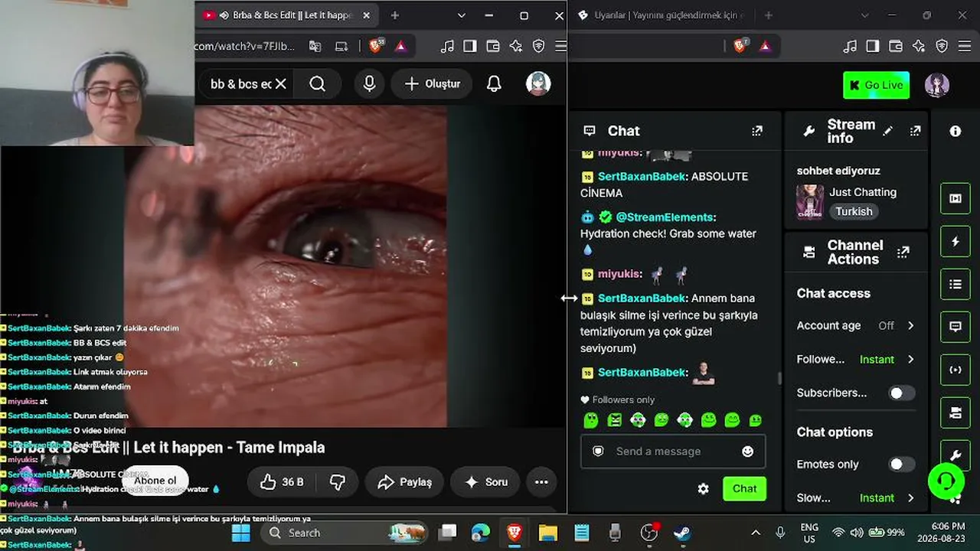
Task: Open the Kick profile avatar menu
Action: (937, 85)
